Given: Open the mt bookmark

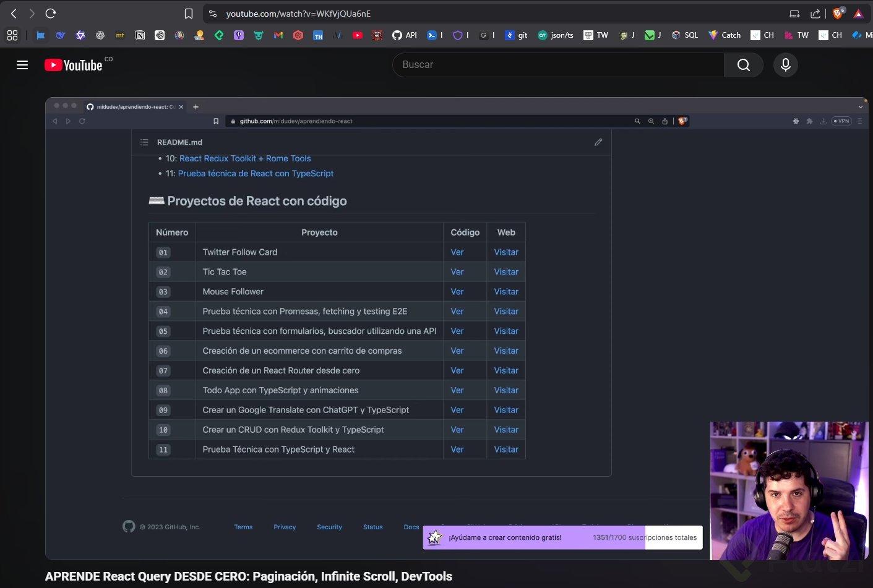Looking at the screenshot, I should point(120,35).
